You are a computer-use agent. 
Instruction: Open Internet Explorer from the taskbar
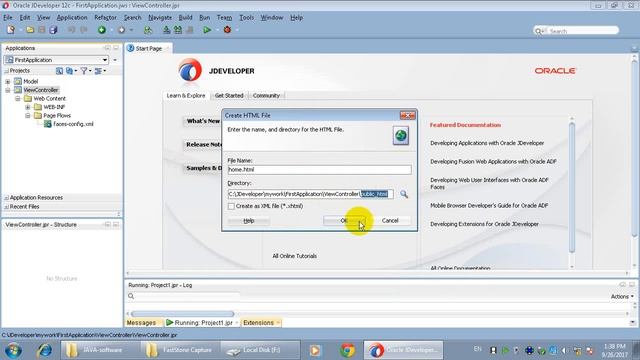[x=44, y=350]
